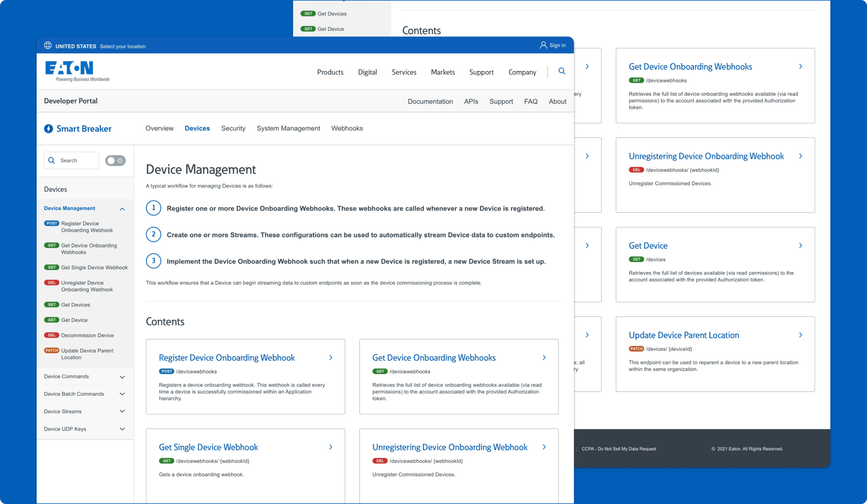Click arrow on Get Single Device Webhook card
The height and width of the screenshot is (504, 867).
pos(331,447)
